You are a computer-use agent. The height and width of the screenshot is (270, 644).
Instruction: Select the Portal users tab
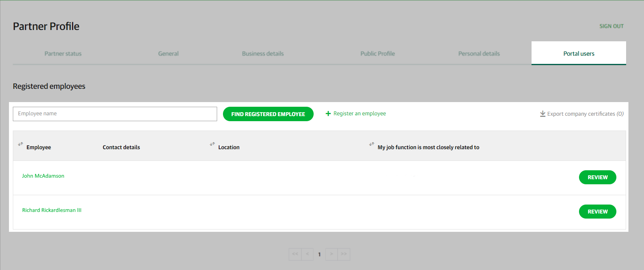pos(579,53)
